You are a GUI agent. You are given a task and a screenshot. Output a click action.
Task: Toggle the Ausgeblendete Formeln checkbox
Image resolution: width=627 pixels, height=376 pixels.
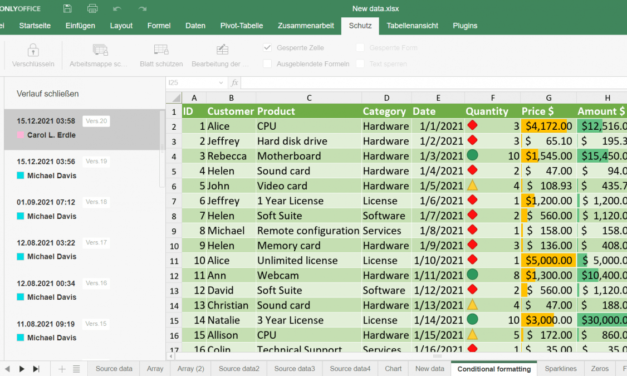268,64
